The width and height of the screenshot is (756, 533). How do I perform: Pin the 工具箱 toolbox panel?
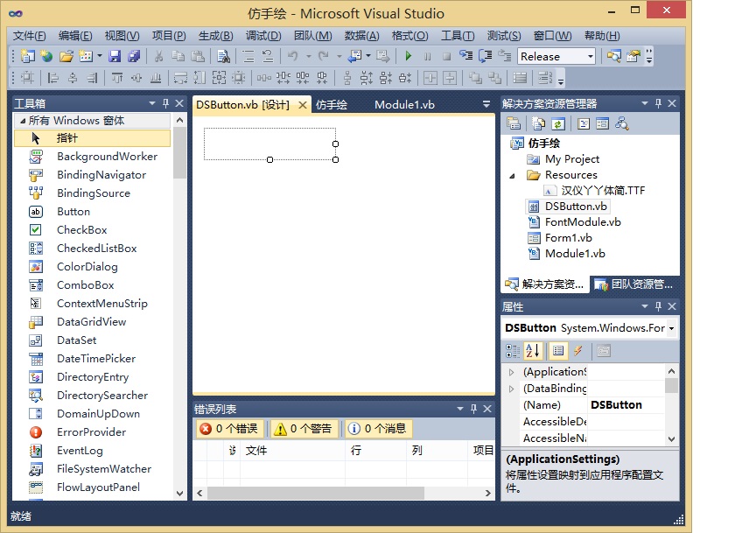click(166, 103)
